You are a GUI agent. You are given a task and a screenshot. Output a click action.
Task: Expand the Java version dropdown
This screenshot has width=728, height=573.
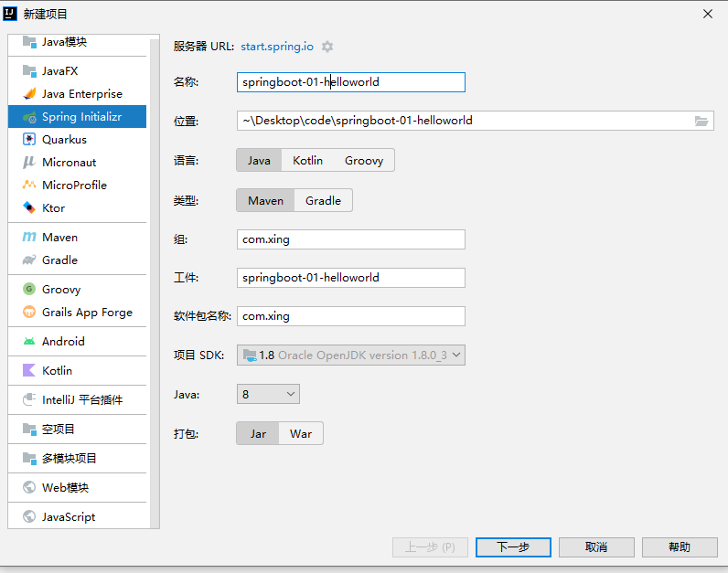click(268, 394)
